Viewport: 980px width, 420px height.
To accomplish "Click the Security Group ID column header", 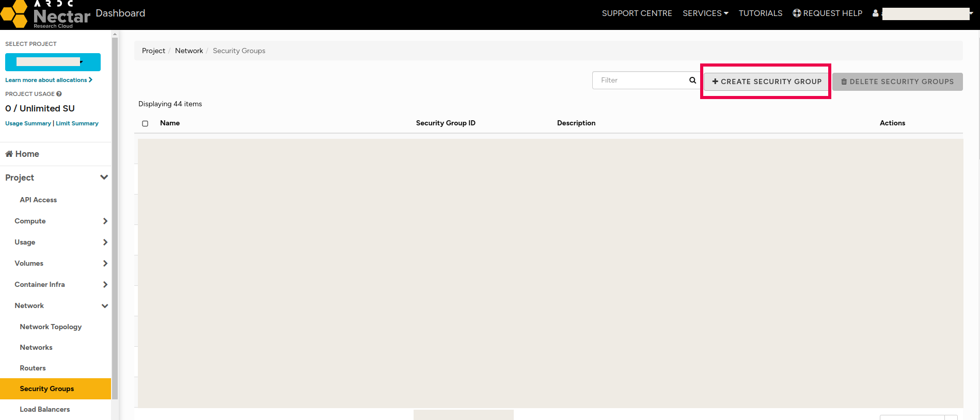I will (x=446, y=123).
